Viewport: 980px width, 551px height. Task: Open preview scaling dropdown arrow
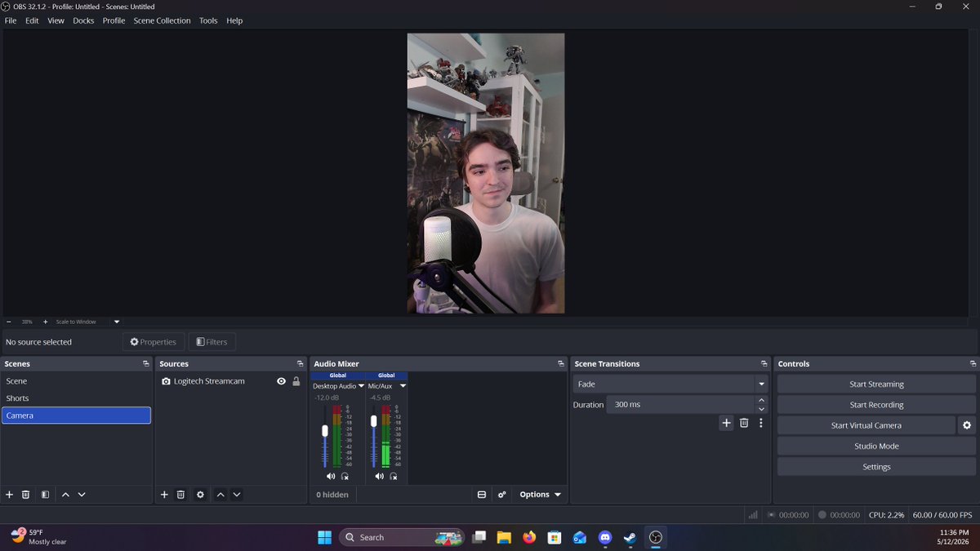[x=117, y=322]
